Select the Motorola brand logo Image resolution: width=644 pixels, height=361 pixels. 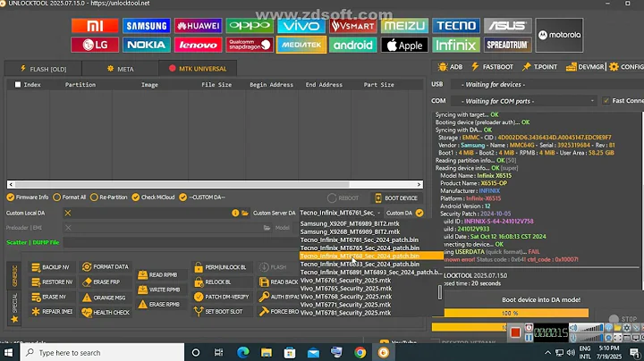[559, 35]
